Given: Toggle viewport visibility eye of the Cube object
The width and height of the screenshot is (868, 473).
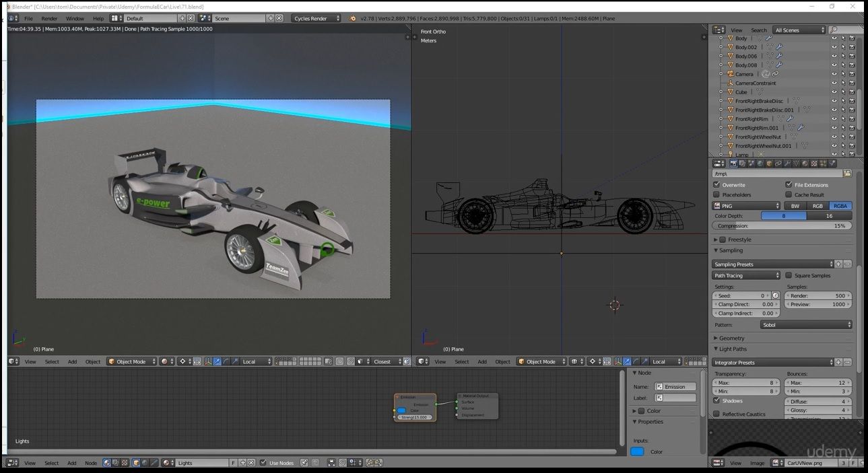Looking at the screenshot, I should tap(834, 92).
